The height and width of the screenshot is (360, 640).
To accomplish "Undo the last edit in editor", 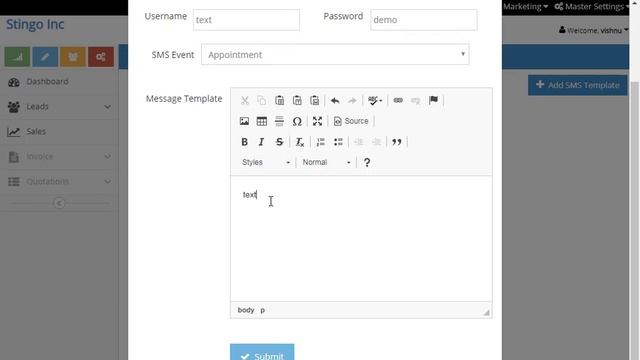I will click(335, 100).
